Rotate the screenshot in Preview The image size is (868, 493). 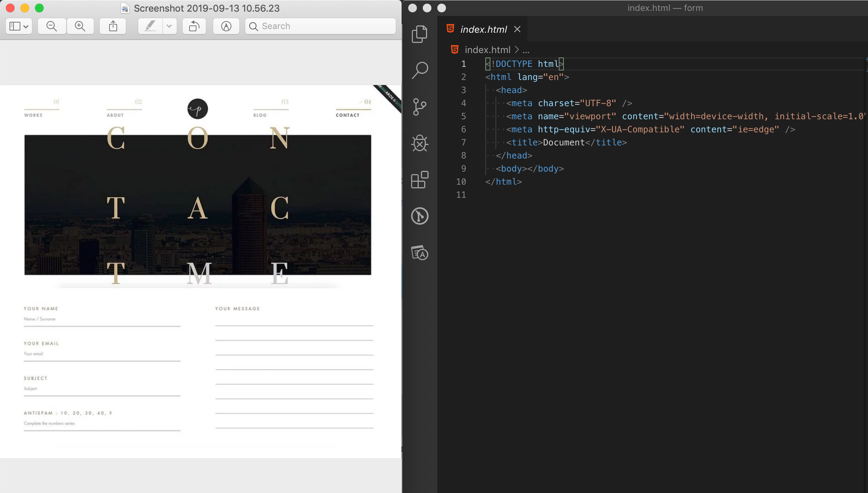point(194,26)
